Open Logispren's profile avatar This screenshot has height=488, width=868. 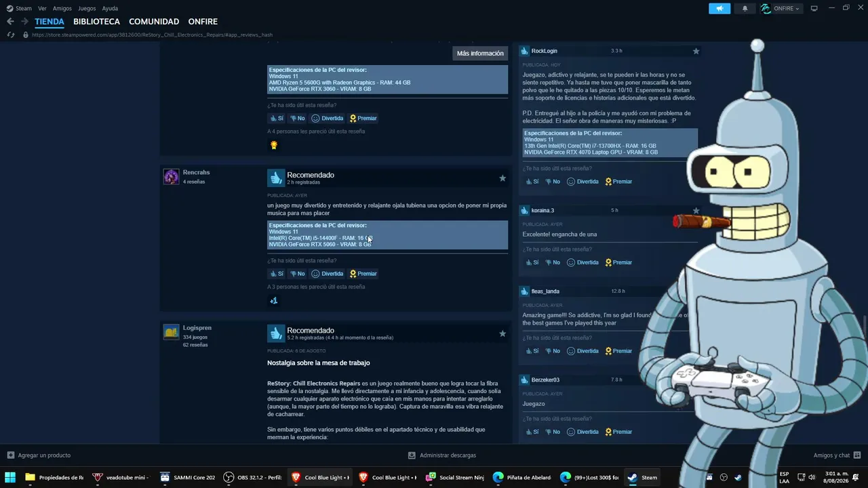tap(172, 332)
